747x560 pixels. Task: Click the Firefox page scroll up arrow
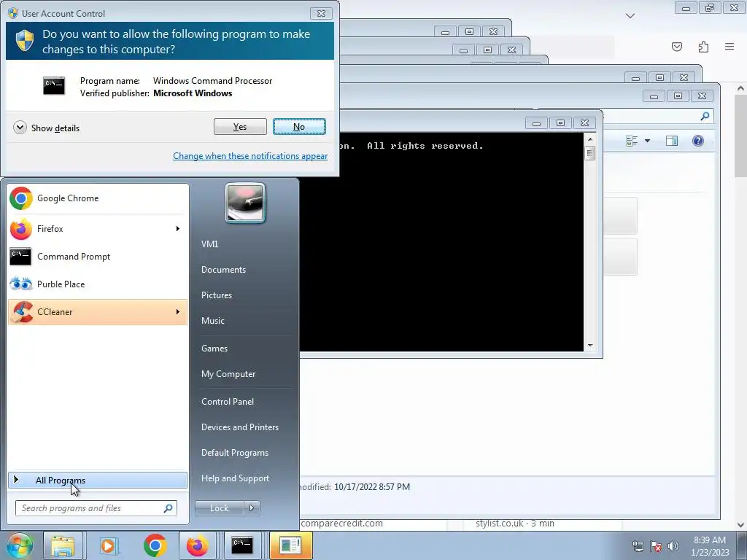point(741,88)
